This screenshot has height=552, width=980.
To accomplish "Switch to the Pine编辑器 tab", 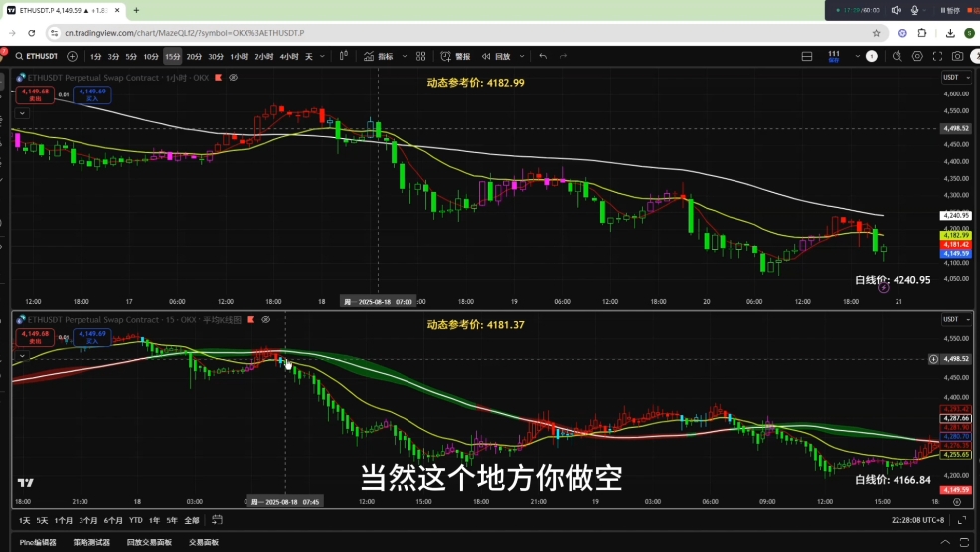I will click(36, 542).
